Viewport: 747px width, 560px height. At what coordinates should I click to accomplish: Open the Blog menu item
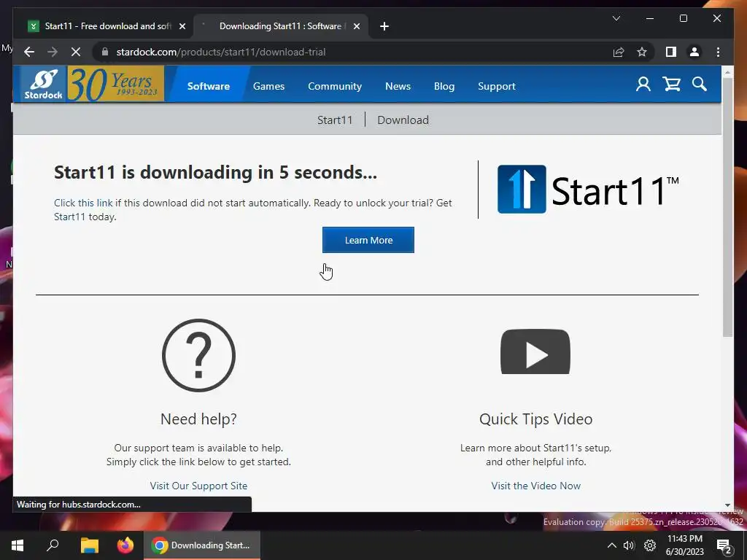[x=444, y=86]
